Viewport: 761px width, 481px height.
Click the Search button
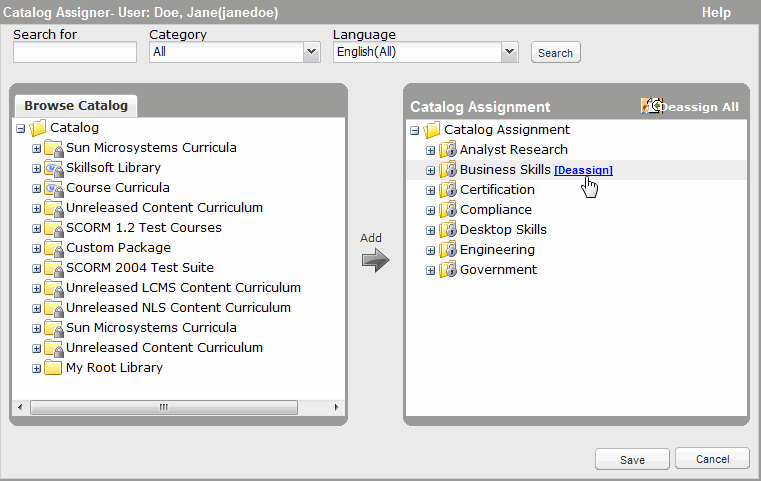(555, 52)
